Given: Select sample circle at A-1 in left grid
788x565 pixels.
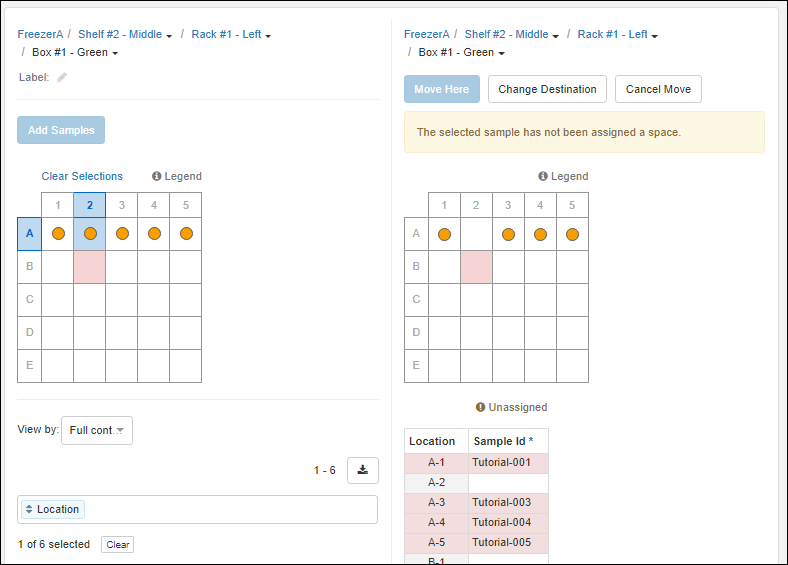Looking at the screenshot, I should tap(58, 234).
